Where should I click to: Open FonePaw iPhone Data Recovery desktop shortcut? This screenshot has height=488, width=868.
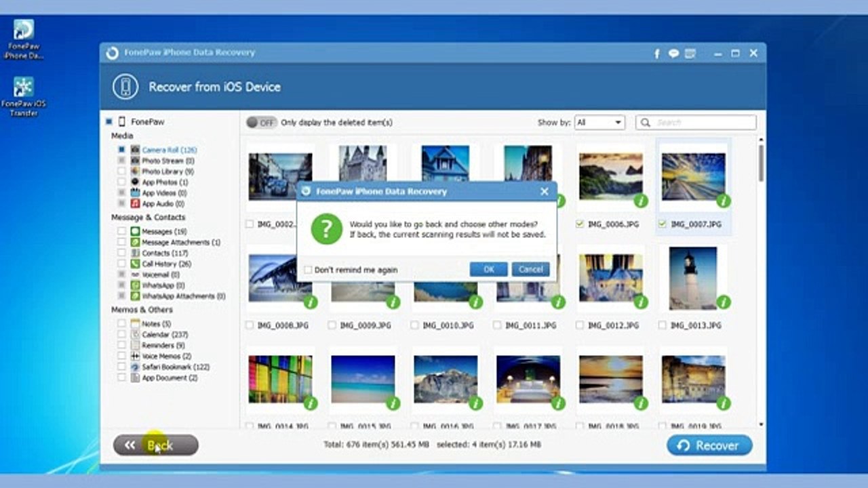click(x=24, y=40)
